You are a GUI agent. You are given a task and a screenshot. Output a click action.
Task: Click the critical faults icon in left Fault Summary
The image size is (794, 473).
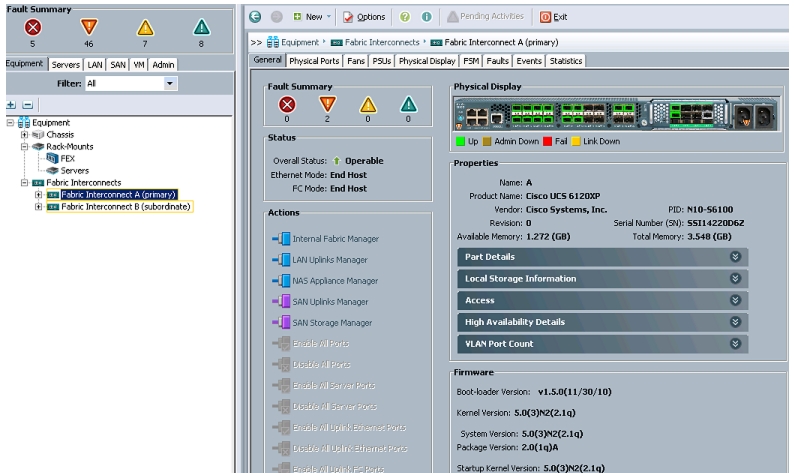tap(33, 27)
